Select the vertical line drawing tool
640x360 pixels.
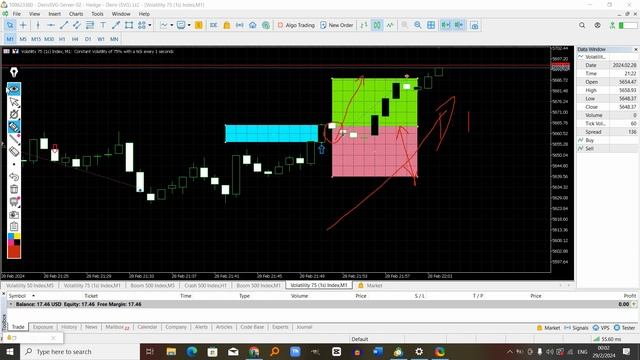click(x=38, y=25)
